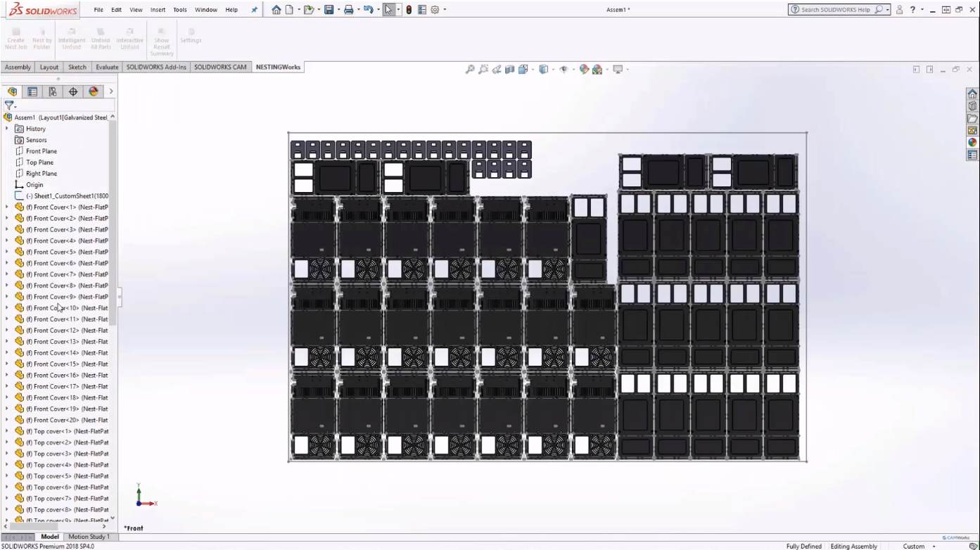Open Custom Properties task pane icon

click(x=972, y=155)
